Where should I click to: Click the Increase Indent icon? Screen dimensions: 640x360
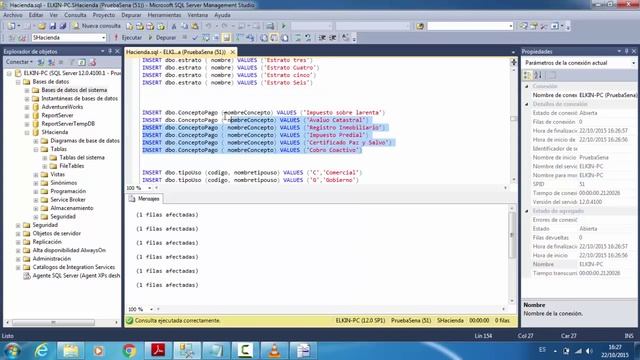[333, 38]
